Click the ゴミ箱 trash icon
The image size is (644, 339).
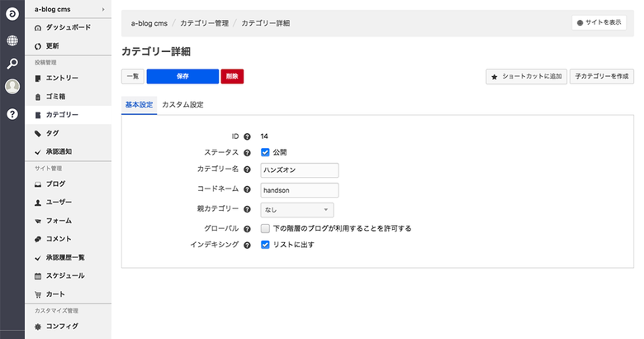38,97
